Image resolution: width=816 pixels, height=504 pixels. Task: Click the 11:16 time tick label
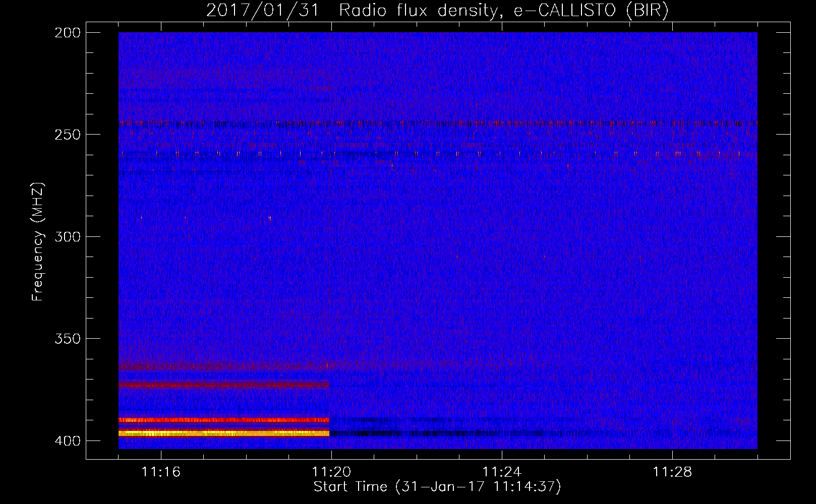point(161,472)
